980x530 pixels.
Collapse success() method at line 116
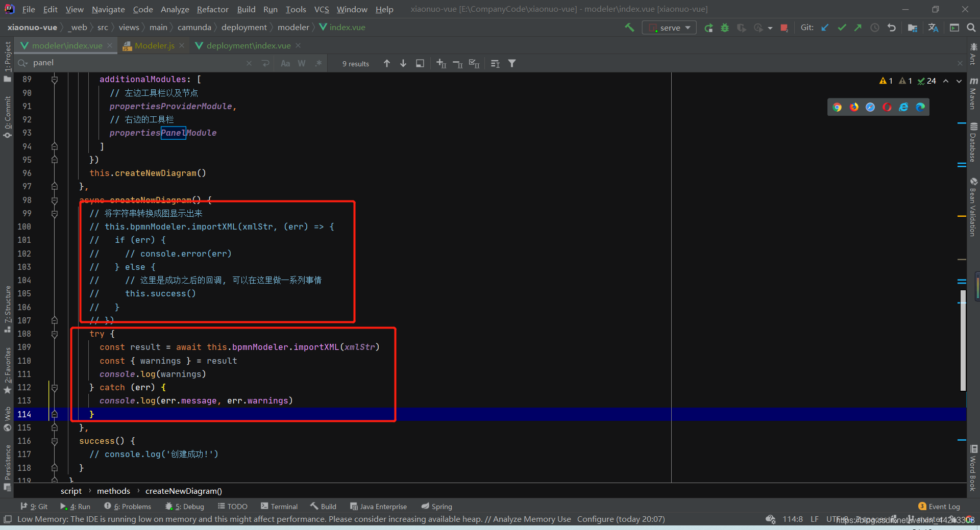(x=55, y=441)
